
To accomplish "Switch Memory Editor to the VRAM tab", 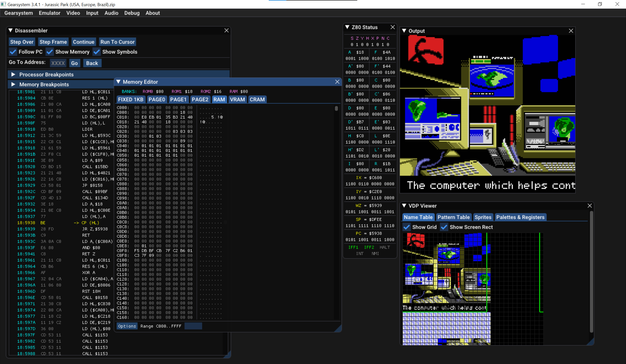I will (237, 99).
